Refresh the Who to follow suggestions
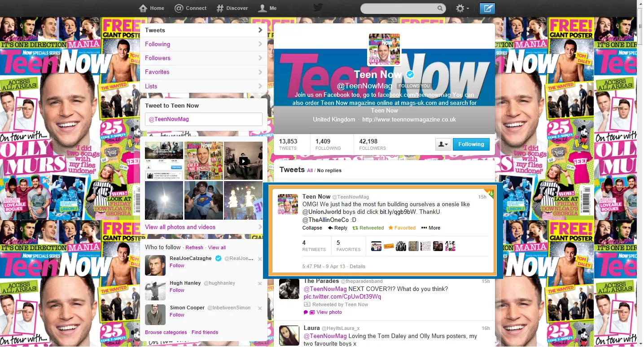 194,247
